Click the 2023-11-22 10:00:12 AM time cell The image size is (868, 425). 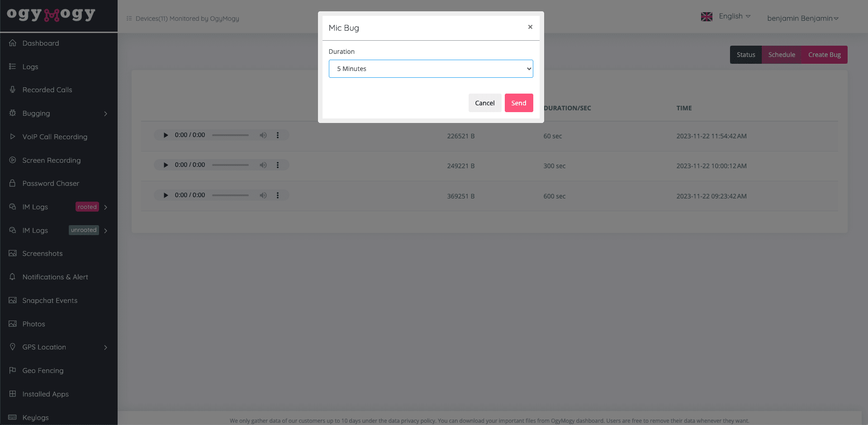pyautogui.click(x=711, y=166)
